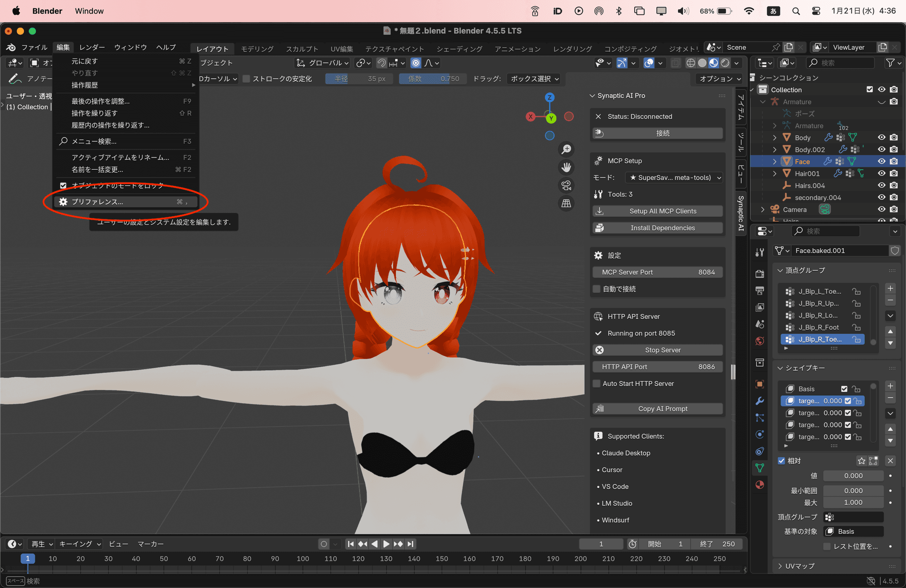
Task: Open the オプション dropdown
Action: coord(719,79)
